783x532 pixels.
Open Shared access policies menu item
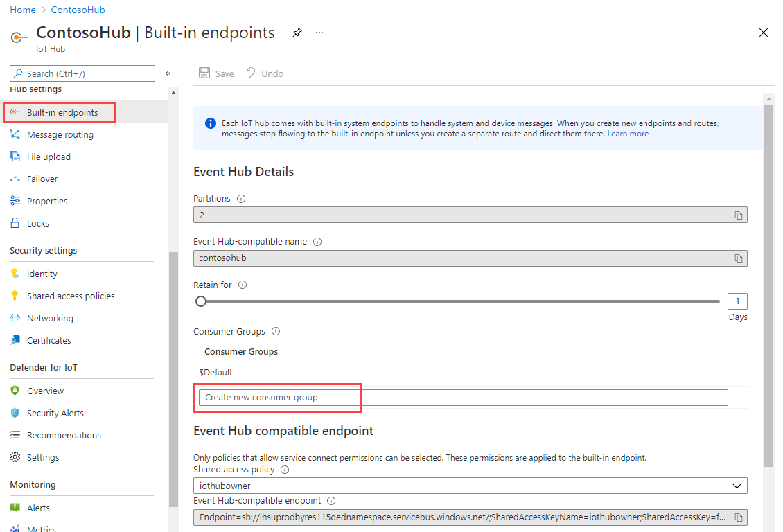pyautogui.click(x=71, y=296)
